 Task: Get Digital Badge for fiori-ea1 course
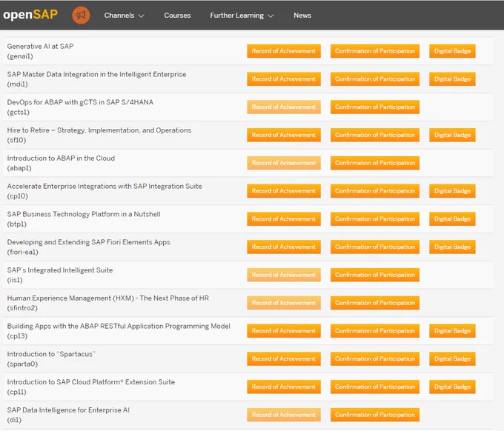click(452, 247)
